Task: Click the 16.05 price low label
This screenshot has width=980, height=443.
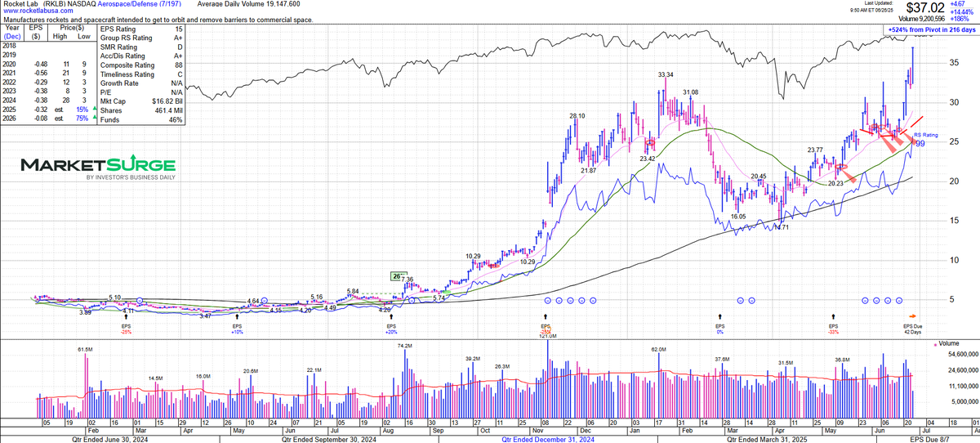Action: [738, 217]
